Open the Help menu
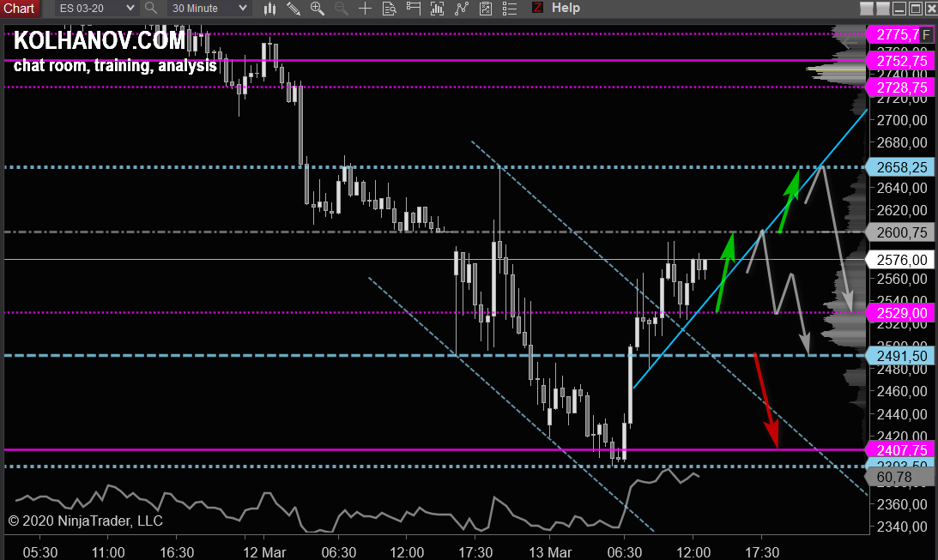The height and width of the screenshot is (560, 938). click(x=566, y=8)
